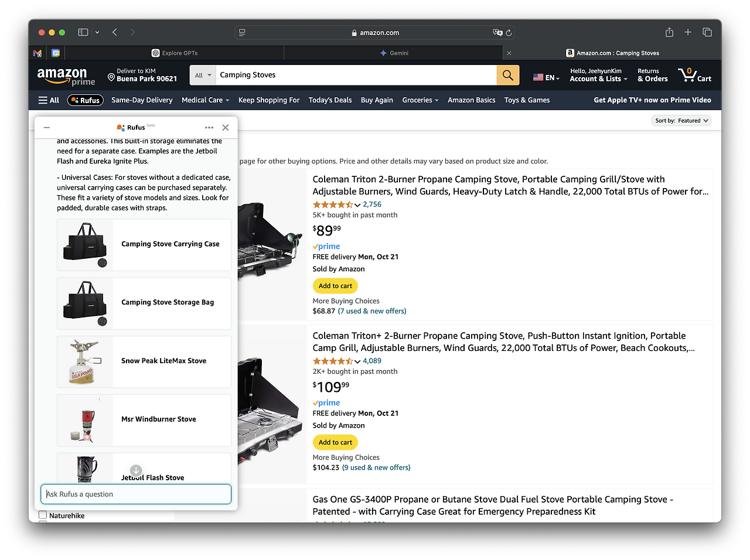
Task: Add the $109.99 Coleman Triton+ to cart
Action: [335, 442]
